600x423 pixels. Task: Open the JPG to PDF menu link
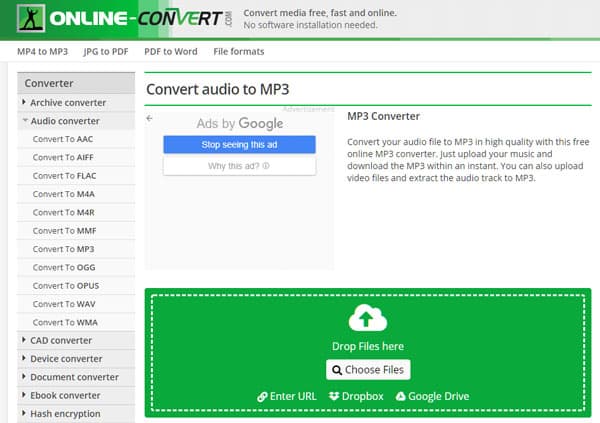click(x=106, y=51)
